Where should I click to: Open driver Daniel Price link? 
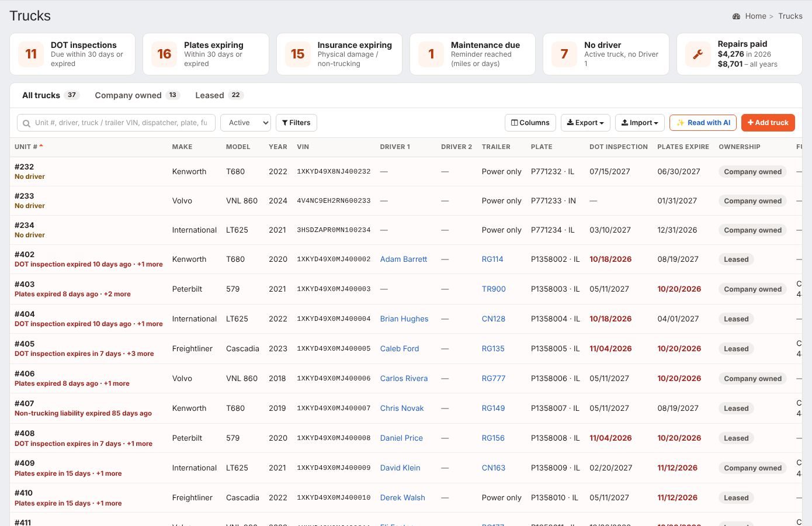tap(401, 438)
